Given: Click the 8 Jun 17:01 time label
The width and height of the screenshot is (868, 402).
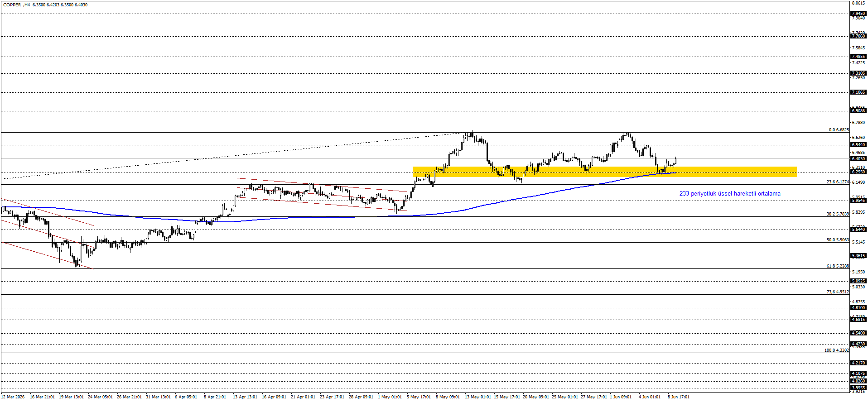Looking at the screenshot, I should tap(679, 397).
